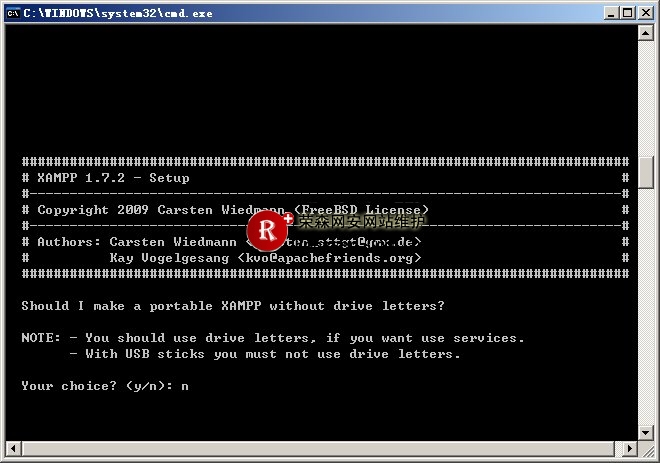
Task: Click the kvo@apachefriends.org email text
Action: 328,258
